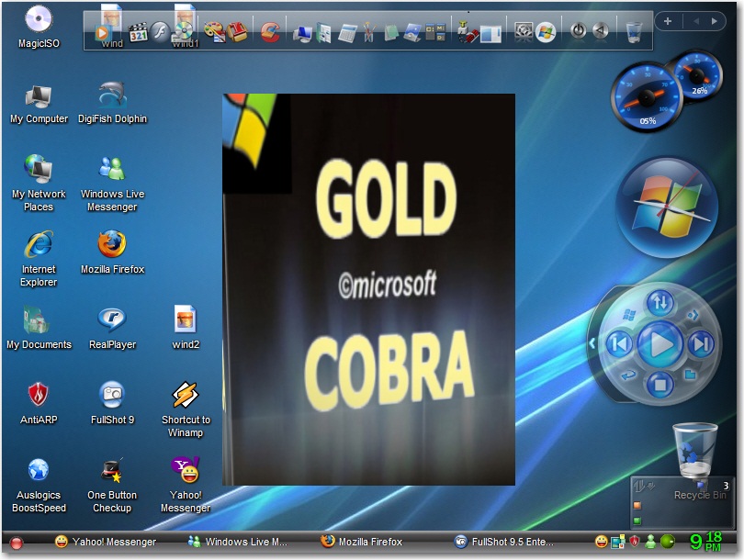
Task: Skip to next track on player gadget
Action: (702, 344)
